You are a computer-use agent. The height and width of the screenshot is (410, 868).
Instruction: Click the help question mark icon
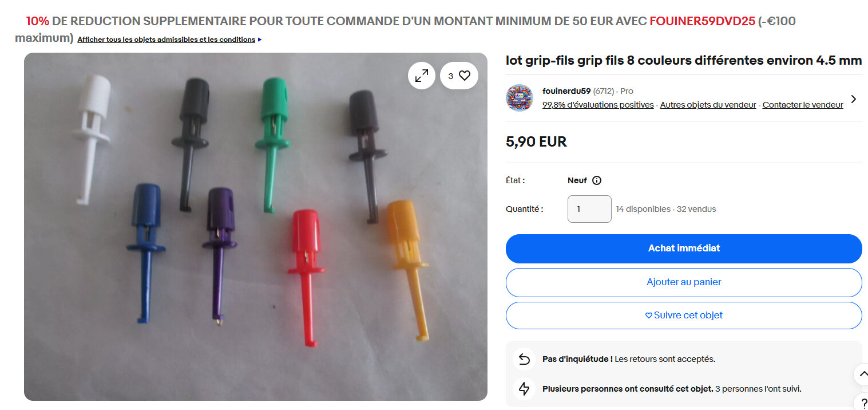pos(863,402)
